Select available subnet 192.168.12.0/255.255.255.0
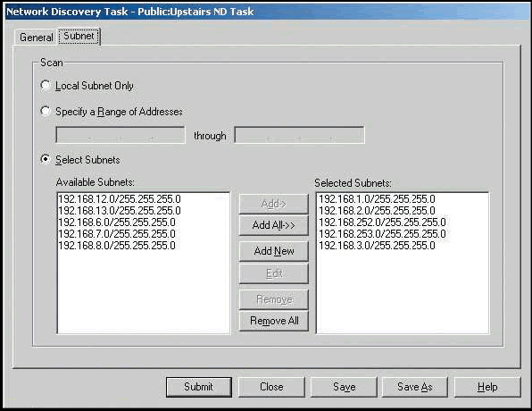 pyautogui.click(x=120, y=199)
